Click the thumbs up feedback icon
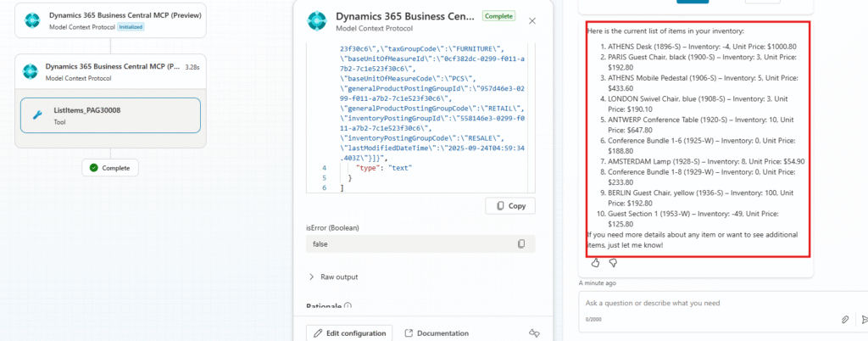This screenshot has height=341, width=868. tap(595, 263)
